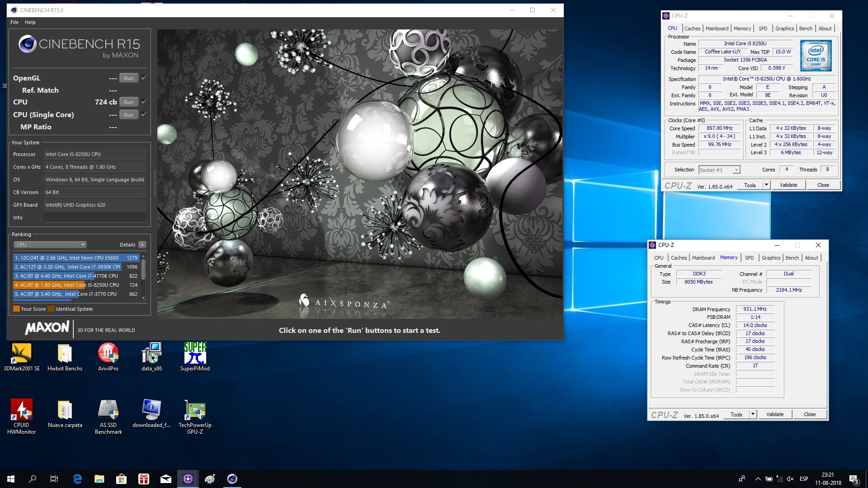
Task: Open the Ranking CPU dropdown
Action: [x=50, y=245]
